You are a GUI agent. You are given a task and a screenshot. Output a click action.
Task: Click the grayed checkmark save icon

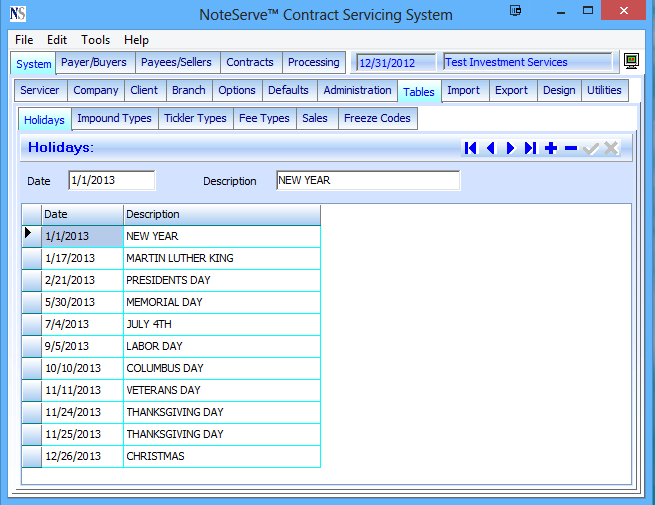click(591, 148)
